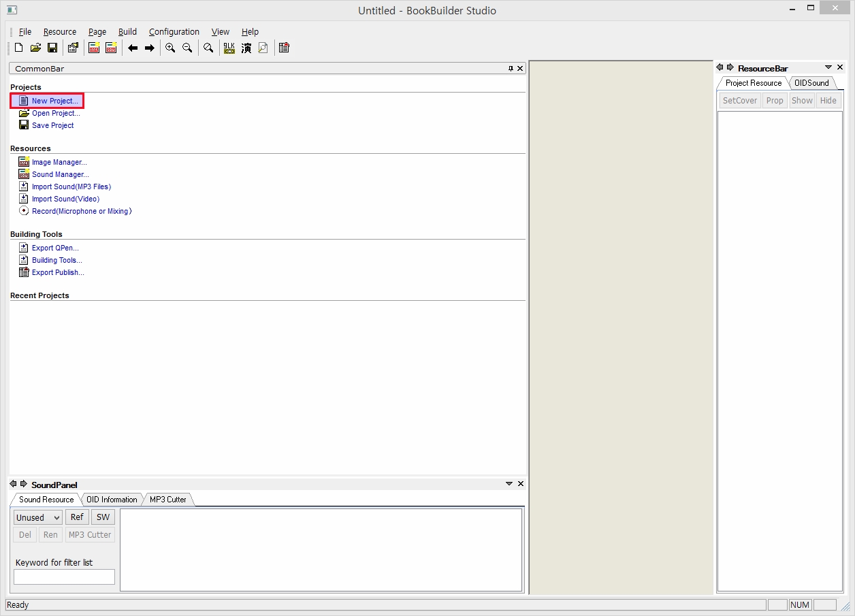Switch to the MP3 Cutter tab

point(168,500)
